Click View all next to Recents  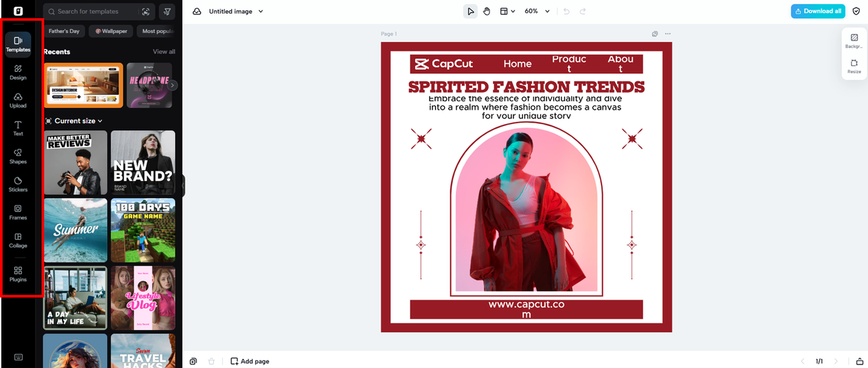[x=164, y=52]
